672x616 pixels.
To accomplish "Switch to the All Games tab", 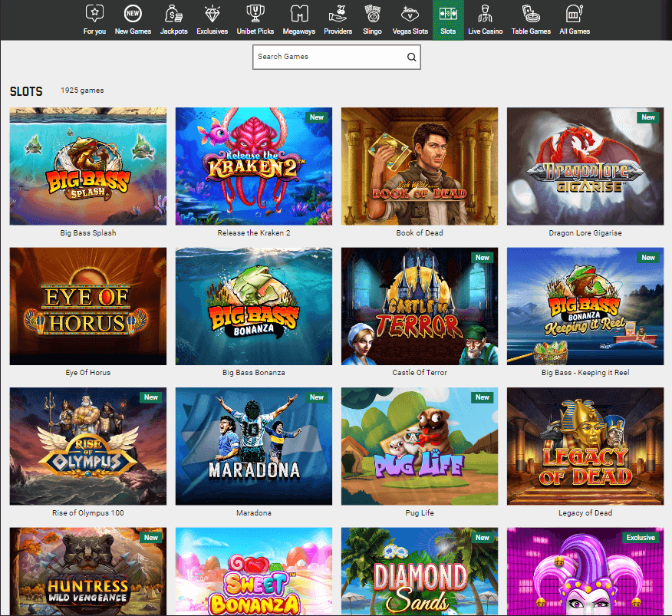I will pyautogui.click(x=574, y=21).
